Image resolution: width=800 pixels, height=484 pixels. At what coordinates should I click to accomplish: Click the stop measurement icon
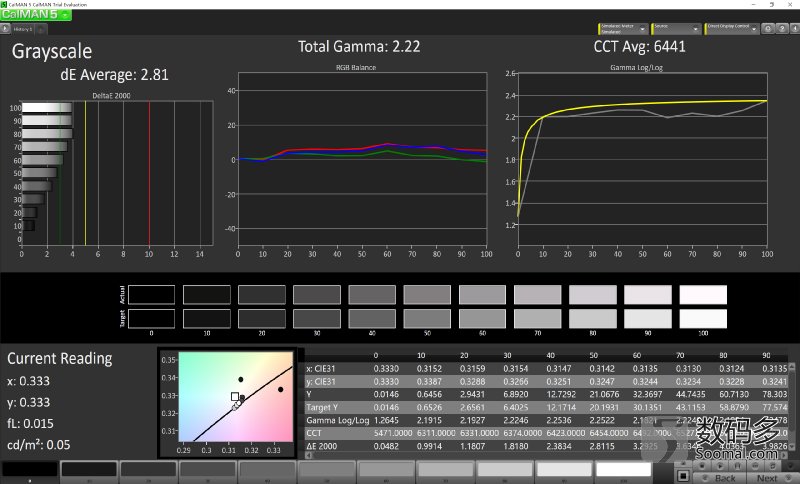[x=702, y=466]
